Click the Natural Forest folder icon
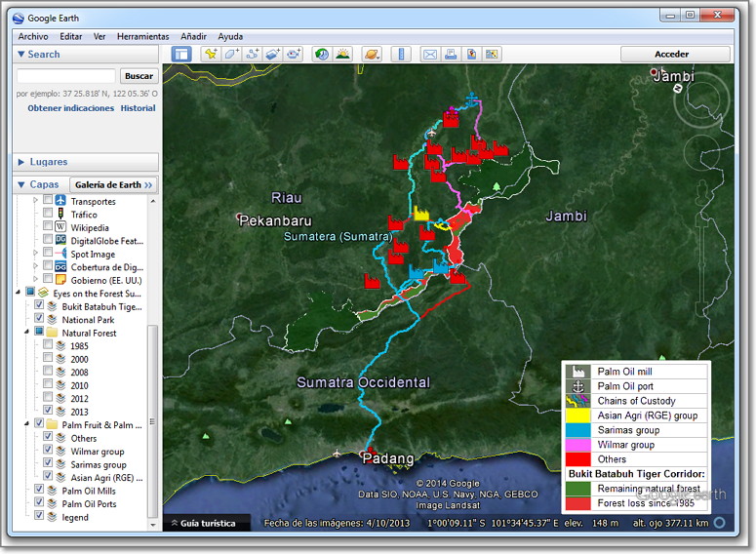 point(53,333)
